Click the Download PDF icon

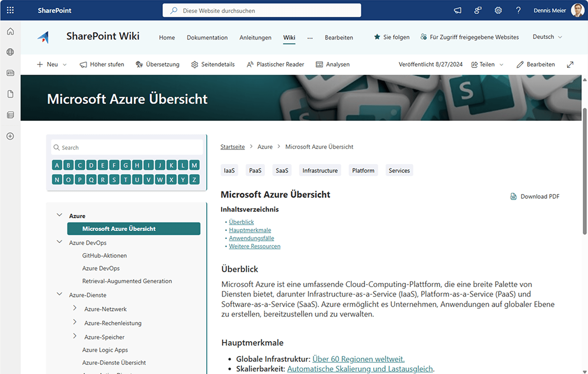(514, 196)
